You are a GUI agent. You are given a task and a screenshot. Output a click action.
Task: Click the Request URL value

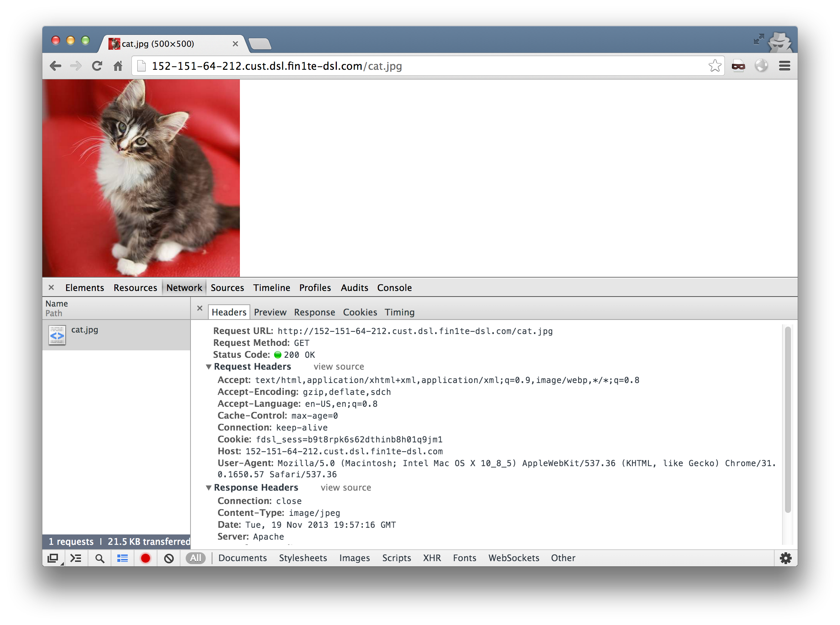click(415, 331)
